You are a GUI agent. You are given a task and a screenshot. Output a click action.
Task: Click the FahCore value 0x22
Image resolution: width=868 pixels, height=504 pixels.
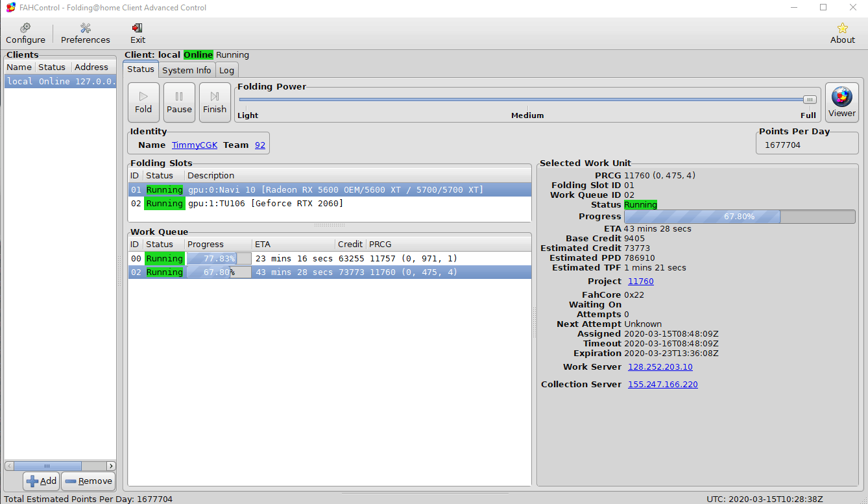click(x=634, y=295)
